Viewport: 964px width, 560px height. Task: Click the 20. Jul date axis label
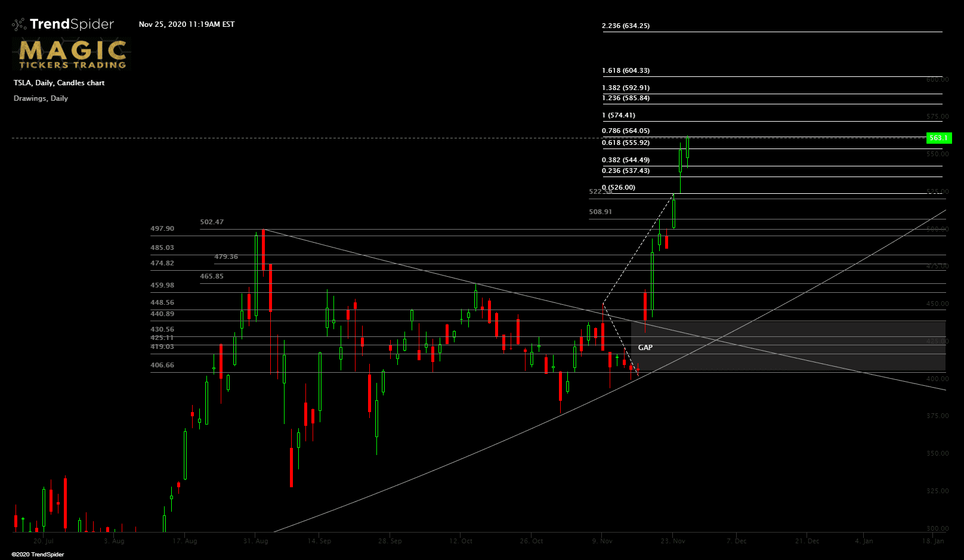pos(45,541)
